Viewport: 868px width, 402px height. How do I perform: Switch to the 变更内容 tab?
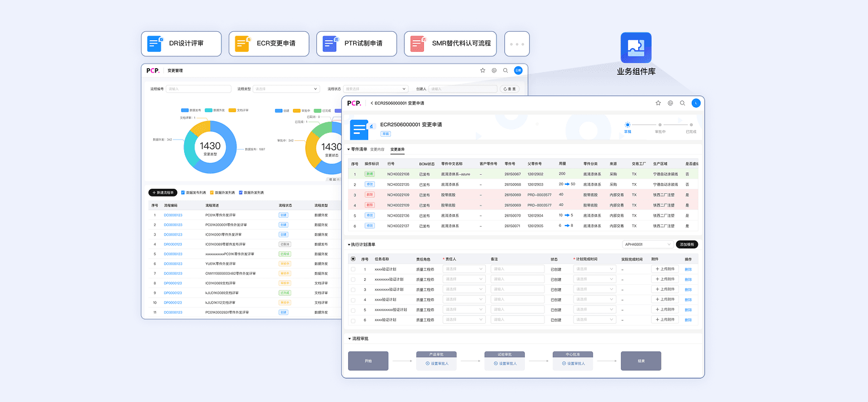pyautogui.click(x=377, y=150)
